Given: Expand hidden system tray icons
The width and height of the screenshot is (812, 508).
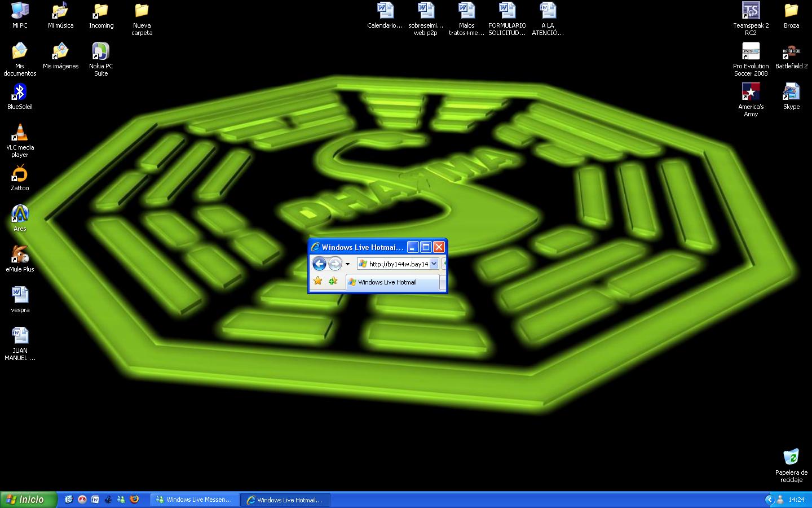Looking at the screenshot, I should coord(769,500).
